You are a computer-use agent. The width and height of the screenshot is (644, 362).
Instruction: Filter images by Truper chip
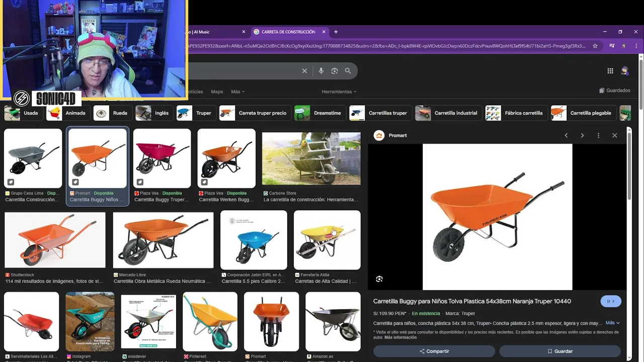point(196,113)
